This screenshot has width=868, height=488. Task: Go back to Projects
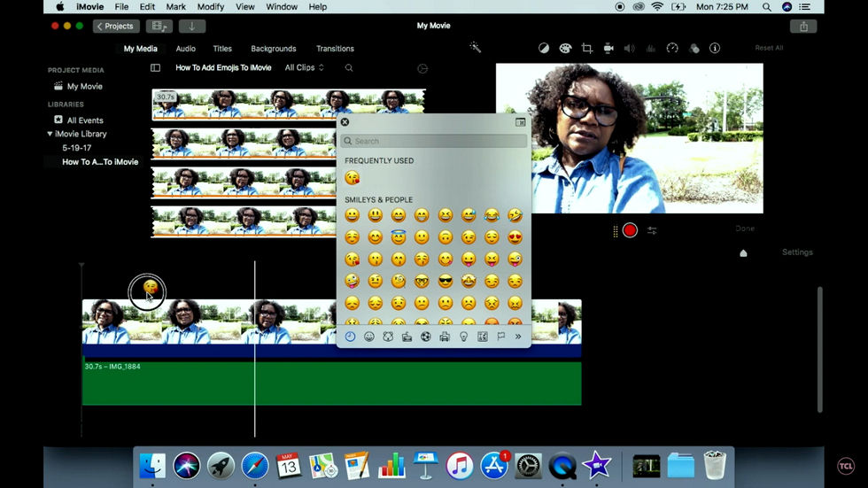[116, 26]
